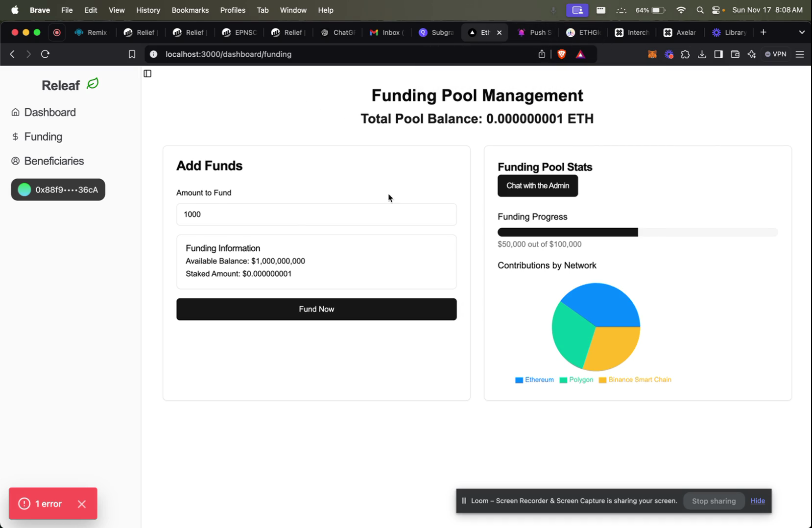This screenshot has width=812, height=528.
Task: Click the share icon in address bar
Action: 542,54
